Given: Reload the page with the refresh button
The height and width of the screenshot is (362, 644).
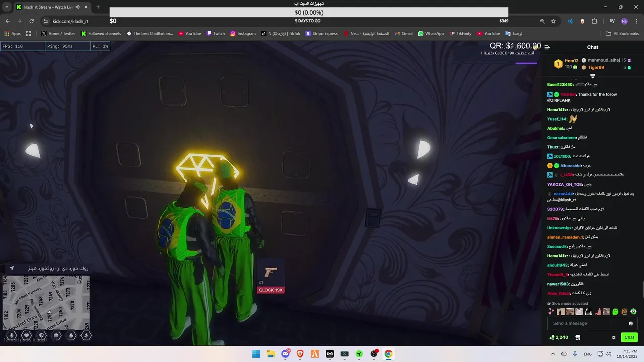Looking at the screenshot, I should (x=31, y=21).
